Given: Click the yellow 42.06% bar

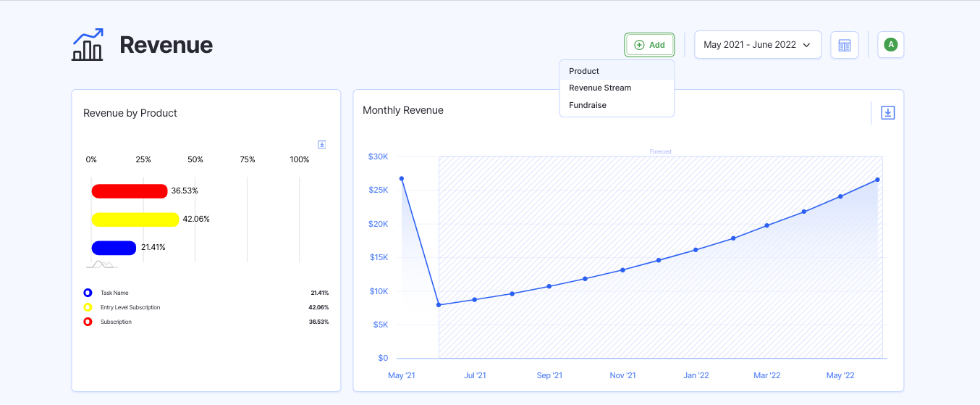Looking at the screenshot, I should pos(135,220).
